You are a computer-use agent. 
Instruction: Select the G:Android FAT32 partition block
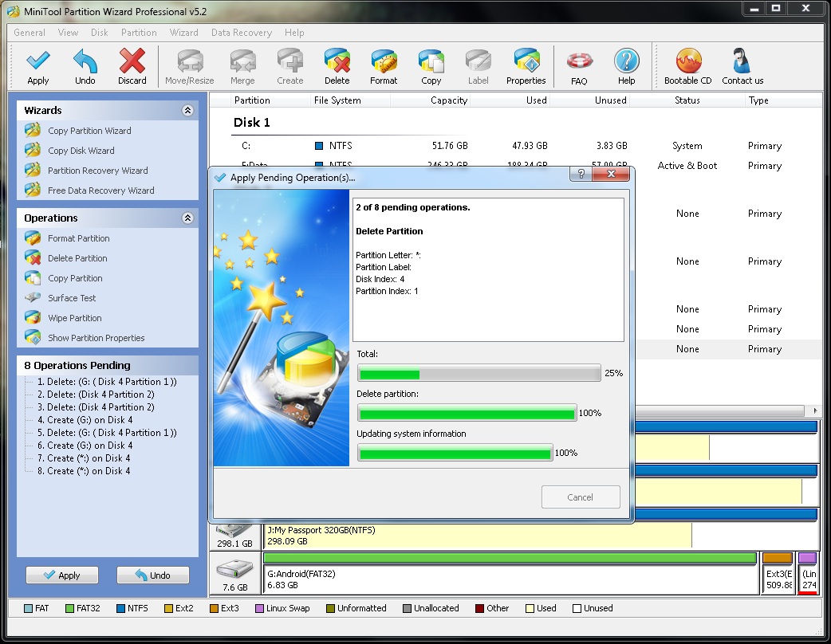pos(510,573)
